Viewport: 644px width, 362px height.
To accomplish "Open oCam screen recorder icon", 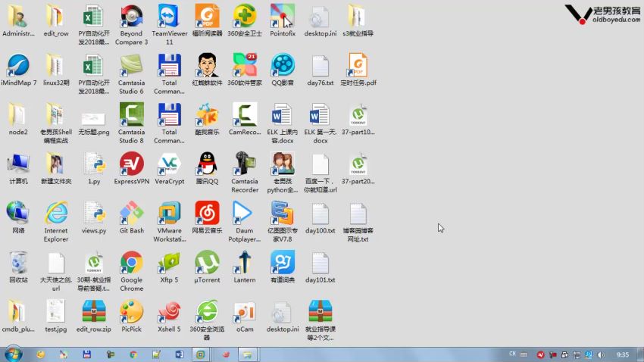I will pyautogui.click(x=245, y=316).
